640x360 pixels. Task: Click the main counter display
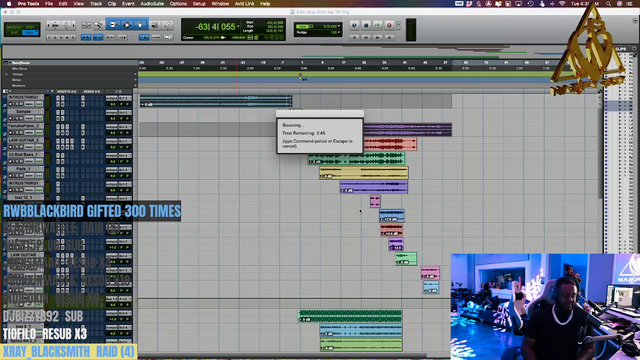tap(216, 27)
